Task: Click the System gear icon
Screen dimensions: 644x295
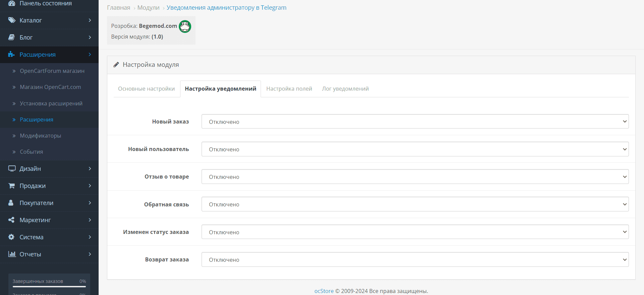Action: 11,237
